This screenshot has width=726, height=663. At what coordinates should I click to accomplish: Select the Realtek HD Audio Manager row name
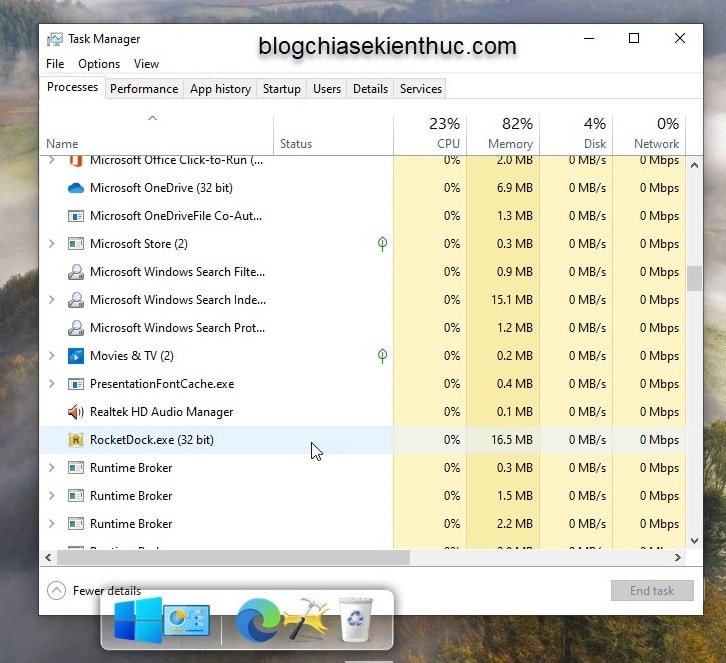(x=162, y=412)
